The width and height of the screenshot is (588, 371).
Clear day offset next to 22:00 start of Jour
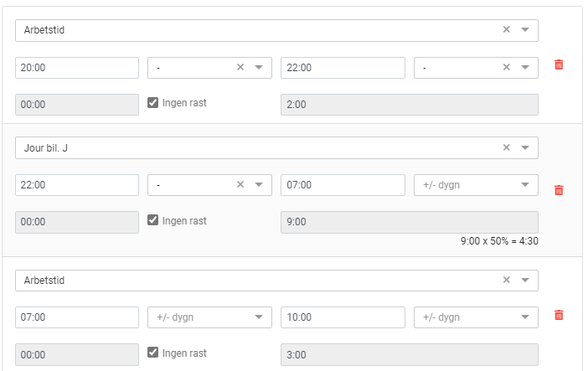[240, 185]
